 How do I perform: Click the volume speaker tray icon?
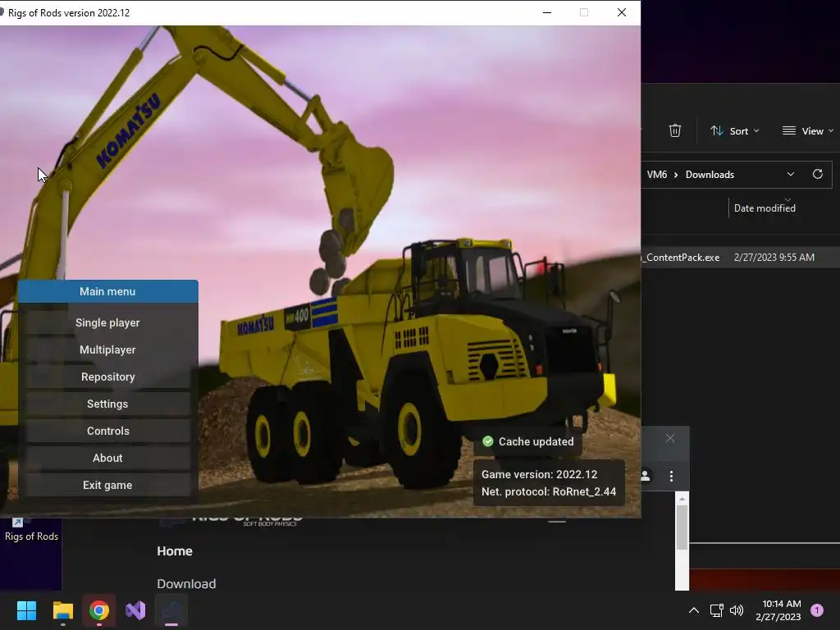[737, 610]
